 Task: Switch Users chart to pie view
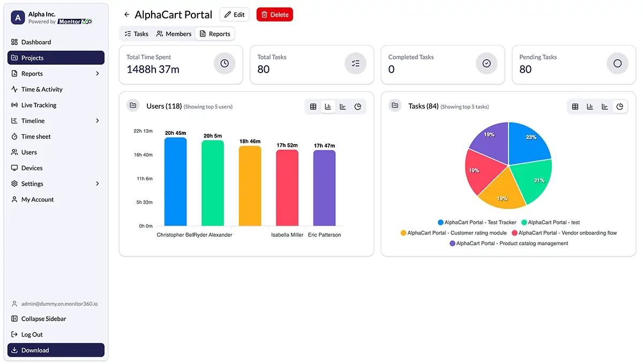click(x=358, y=107)
